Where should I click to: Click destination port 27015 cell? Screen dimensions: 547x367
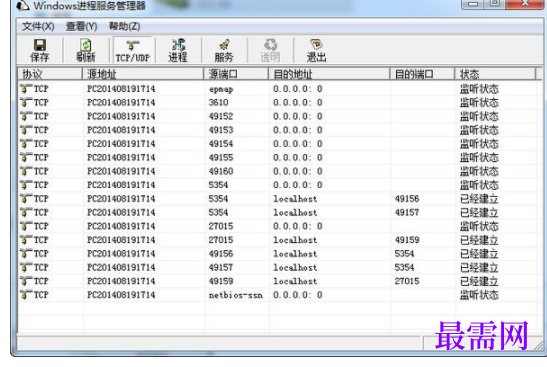point(407,281)
